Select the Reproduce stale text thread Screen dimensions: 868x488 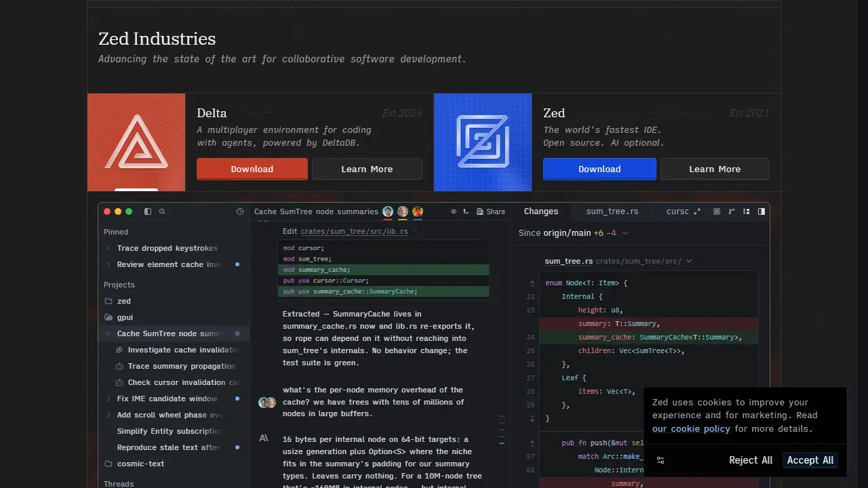point(174,447)
